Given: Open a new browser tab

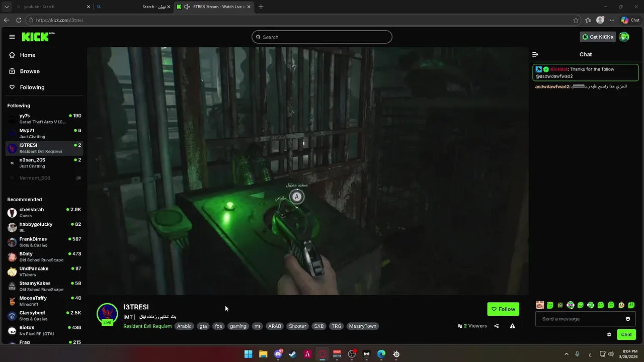Looking at the screenshot, I should pos(261,7).
